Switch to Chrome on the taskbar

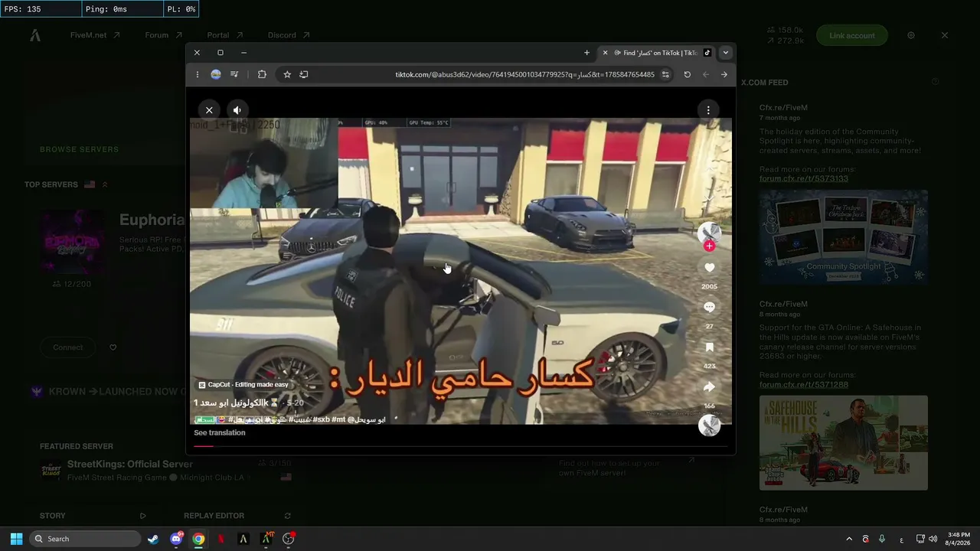point(198,539)
